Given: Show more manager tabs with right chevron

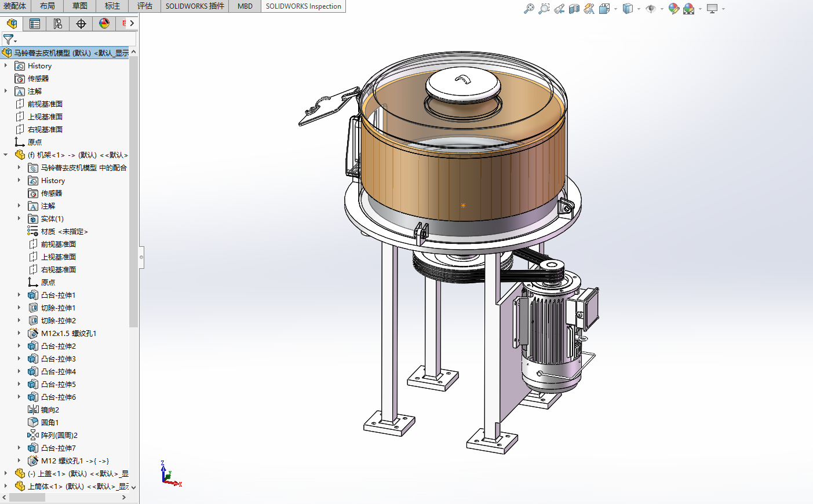Looking at the screenshot, I should 132,24.
